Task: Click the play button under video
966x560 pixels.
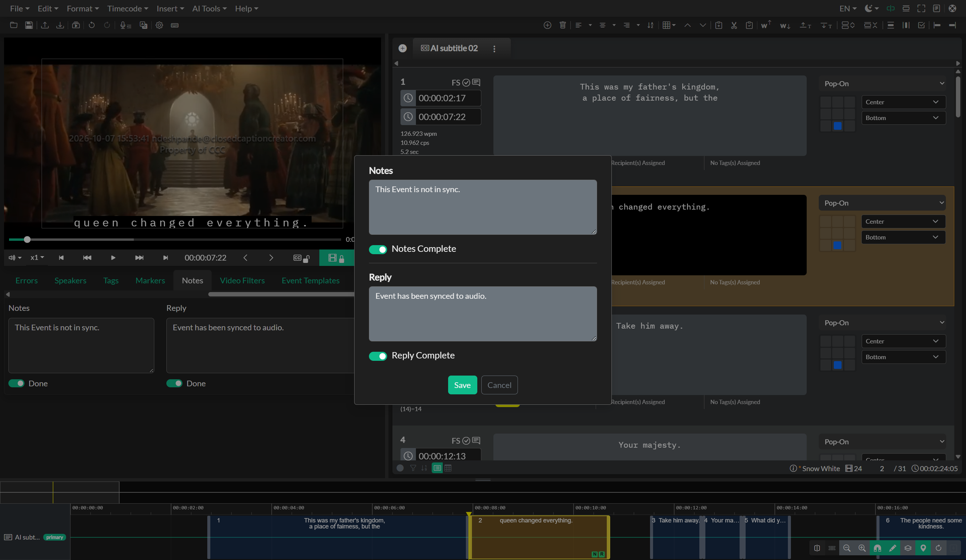Action: tap(113, 258)
